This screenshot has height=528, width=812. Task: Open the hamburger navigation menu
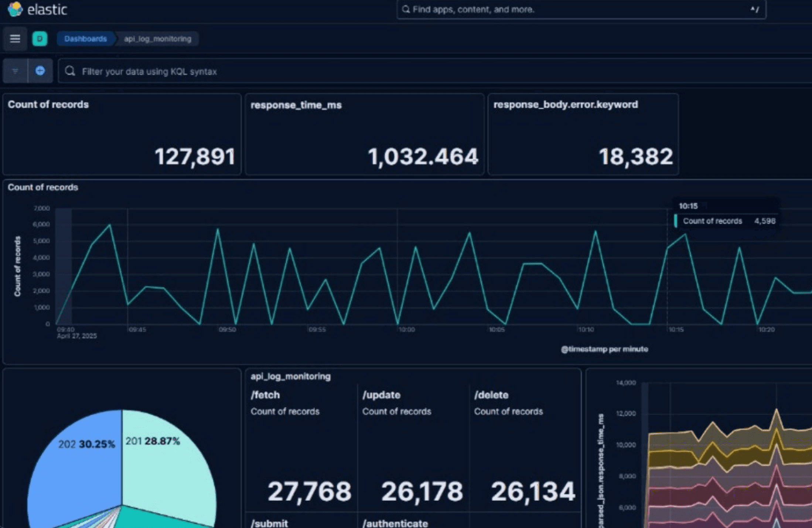point(15,38)
